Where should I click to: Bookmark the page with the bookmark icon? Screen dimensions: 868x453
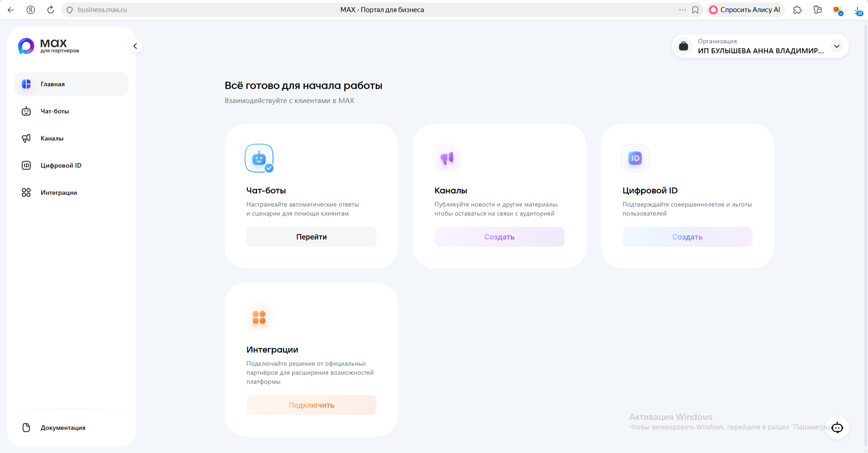click(x=695, y=10)
